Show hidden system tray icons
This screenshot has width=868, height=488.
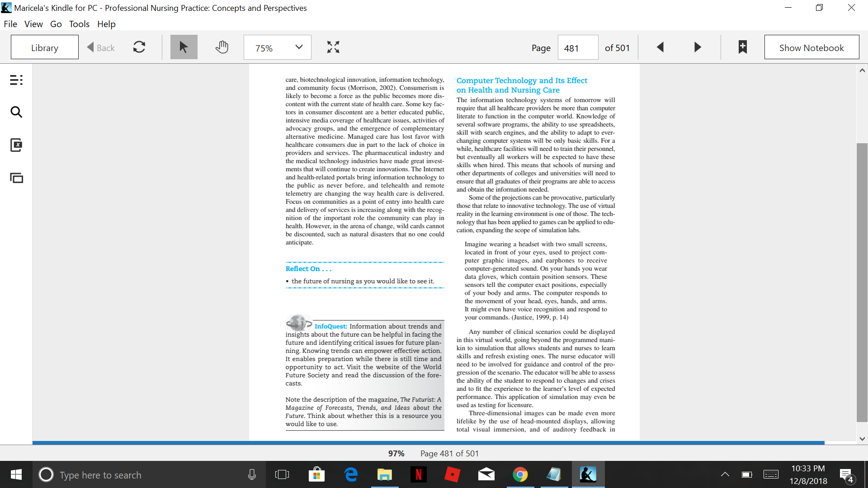pyautogui.click(x=725, y=474)
